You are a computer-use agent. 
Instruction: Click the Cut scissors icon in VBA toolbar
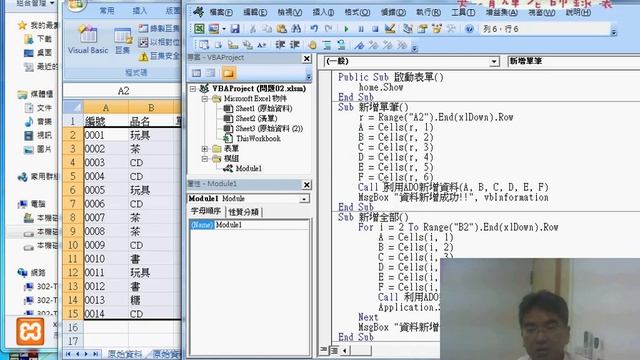click(x=253, y=29)
